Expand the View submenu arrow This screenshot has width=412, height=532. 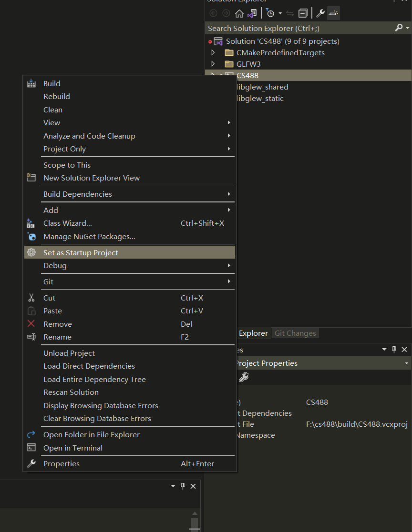pyautogui.click(x=229, y=122)
